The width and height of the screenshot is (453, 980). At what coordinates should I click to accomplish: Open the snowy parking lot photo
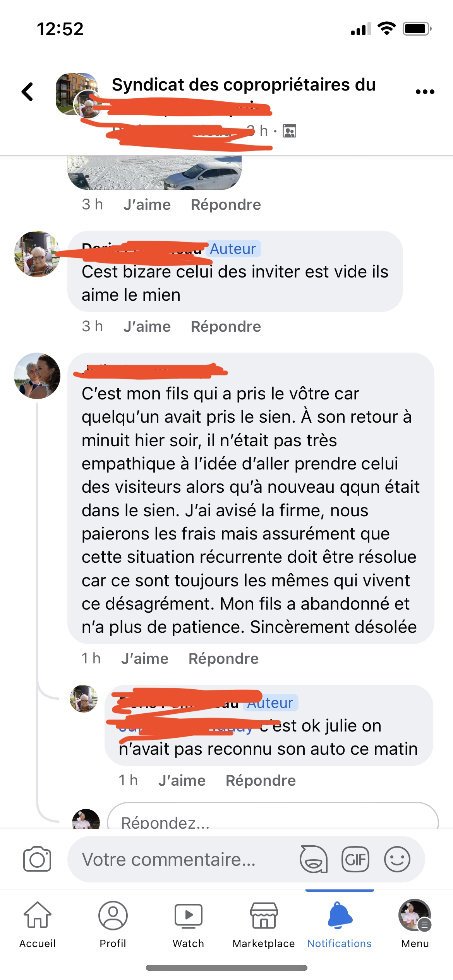click(154, 173)
